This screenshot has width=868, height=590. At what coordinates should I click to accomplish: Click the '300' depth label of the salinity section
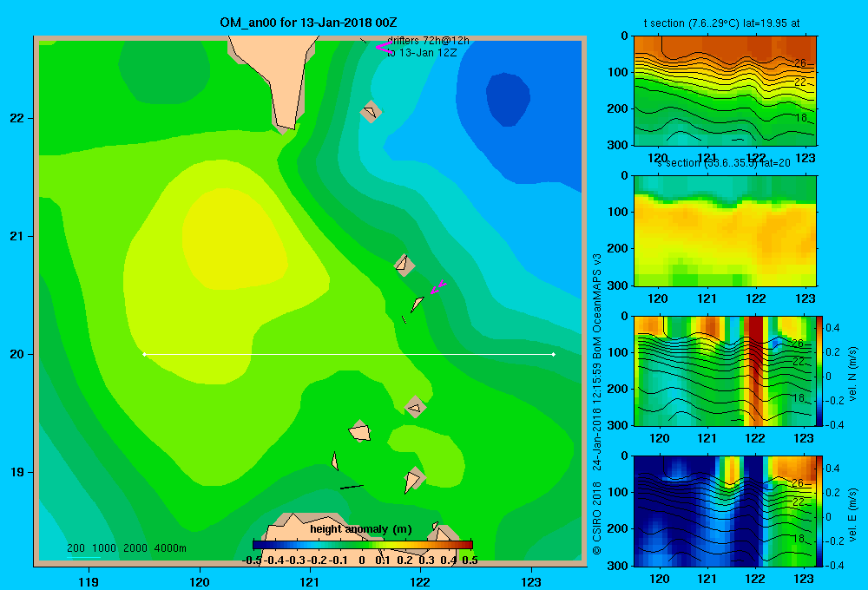coord(617,285)
